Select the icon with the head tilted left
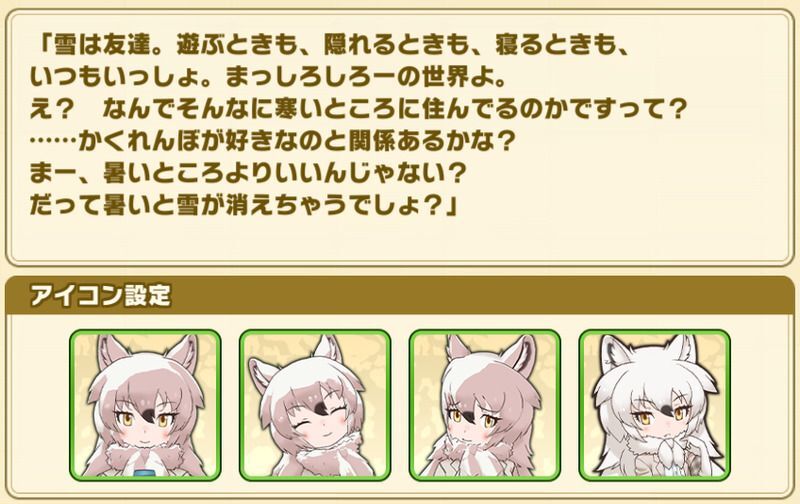Viewport: 800px width, 504px height. pos(315,406)
